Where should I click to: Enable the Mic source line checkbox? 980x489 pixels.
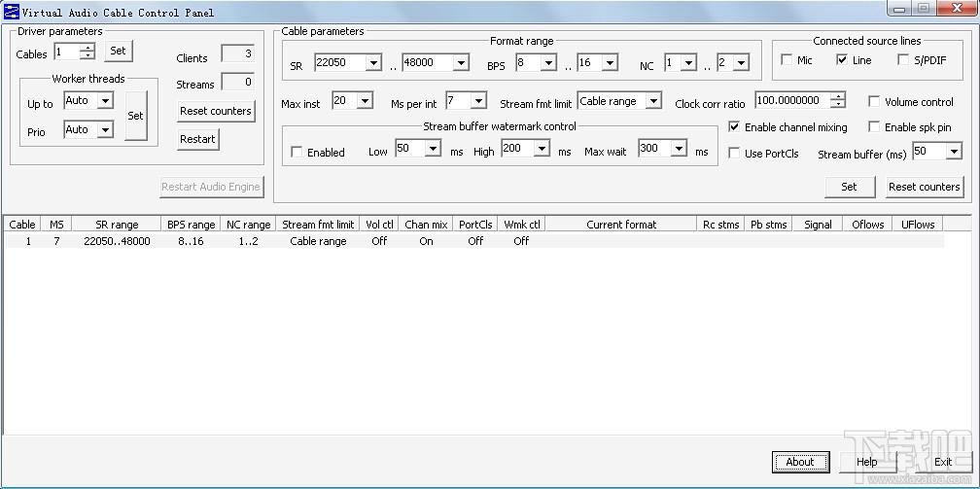[787, 60]
